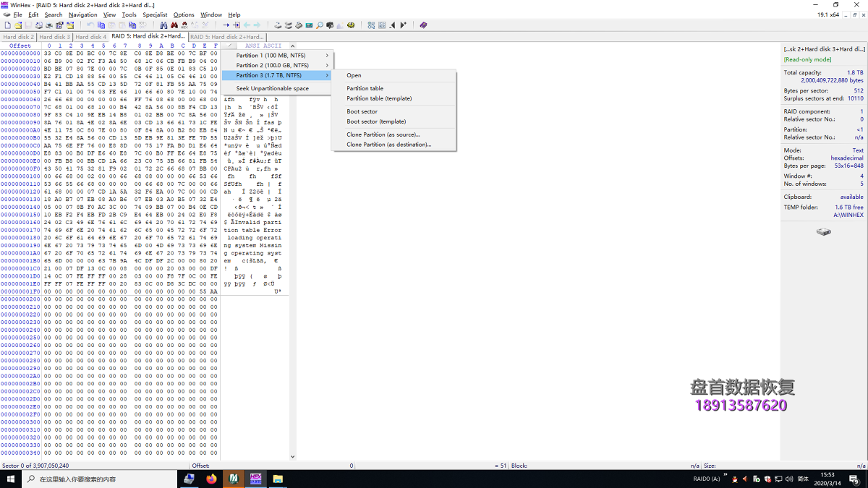This screenshot has height=488, width=868.
Task: Click the Clone Disk toolbar icon
Action: [289, 25]
